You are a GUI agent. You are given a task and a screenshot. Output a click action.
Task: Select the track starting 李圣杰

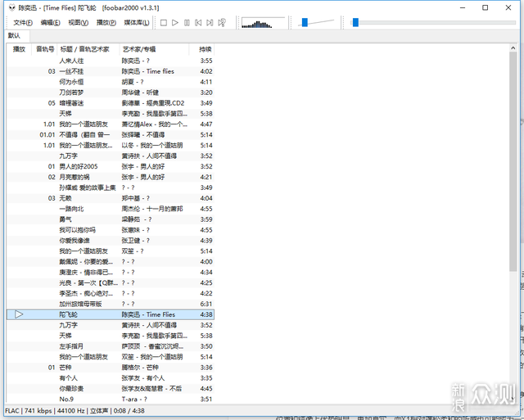click(111, 293)
